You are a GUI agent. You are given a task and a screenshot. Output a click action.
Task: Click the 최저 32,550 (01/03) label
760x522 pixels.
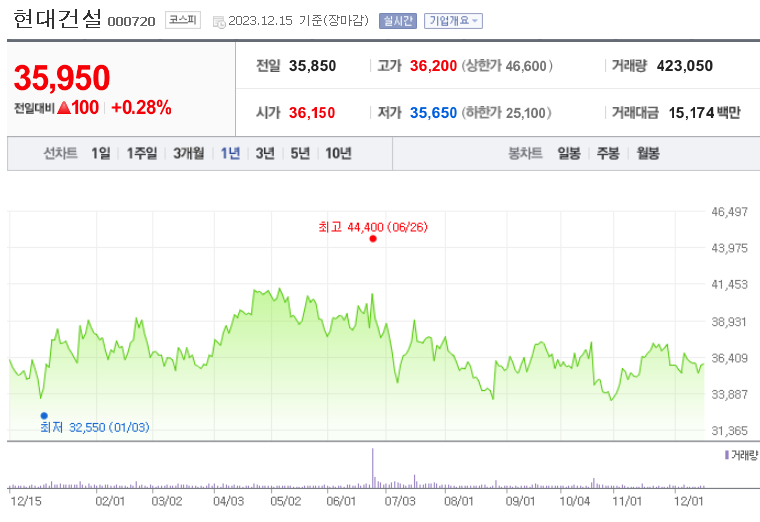[x=95, y=427]
